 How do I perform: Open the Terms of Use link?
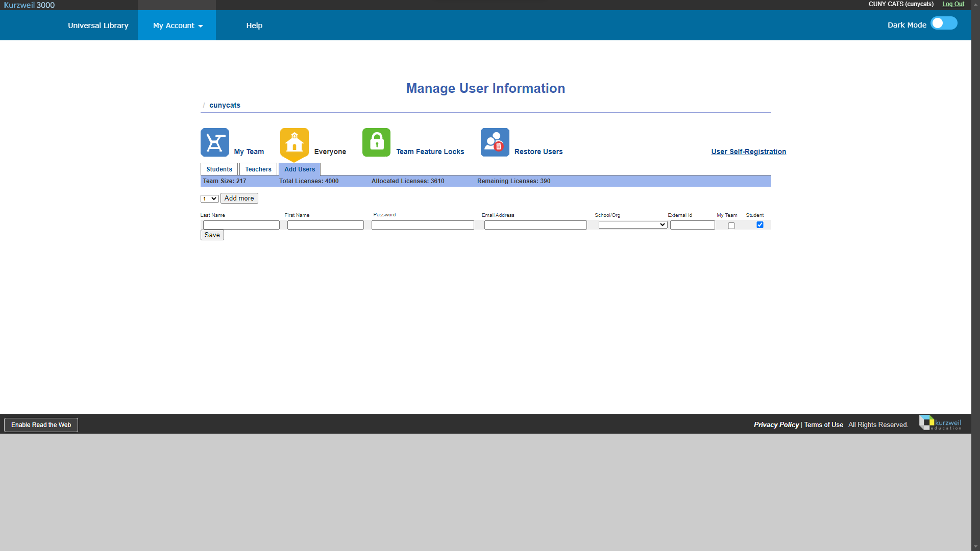coord(824,425)
